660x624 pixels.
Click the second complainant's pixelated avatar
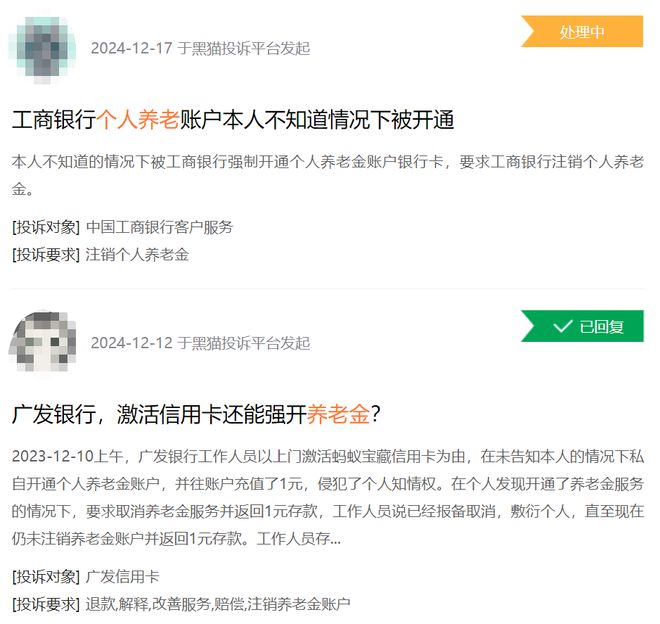tap(43, 343)
